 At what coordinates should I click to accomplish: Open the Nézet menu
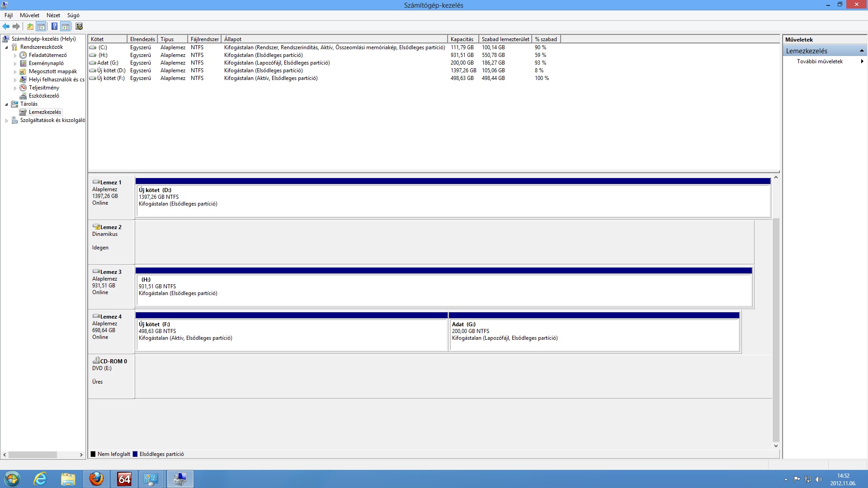click(x=53, y=15)
